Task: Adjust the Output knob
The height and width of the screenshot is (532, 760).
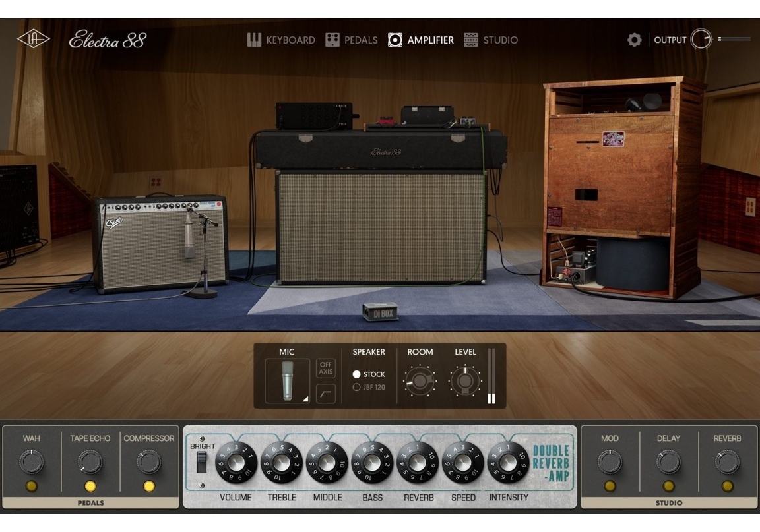Action: [701, 40]
